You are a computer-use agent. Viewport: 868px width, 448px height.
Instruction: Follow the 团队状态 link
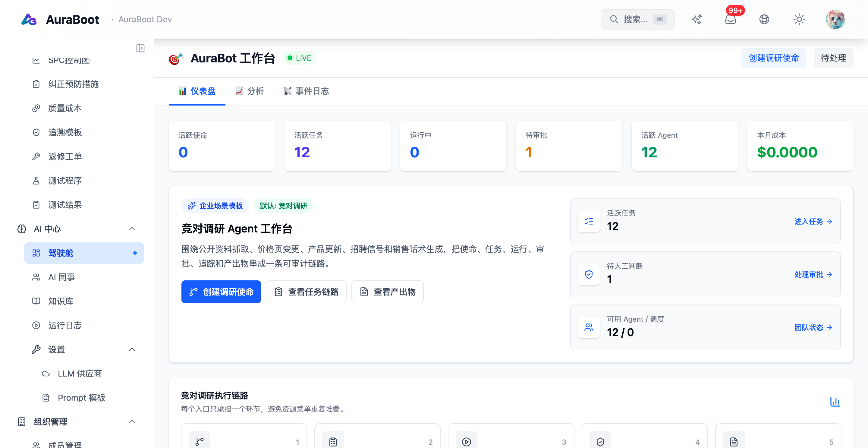click(x=813, y=328)
